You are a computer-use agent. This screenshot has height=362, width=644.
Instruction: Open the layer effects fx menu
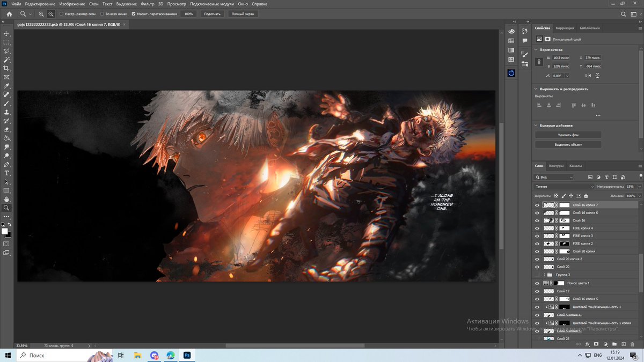click(588, 343)
